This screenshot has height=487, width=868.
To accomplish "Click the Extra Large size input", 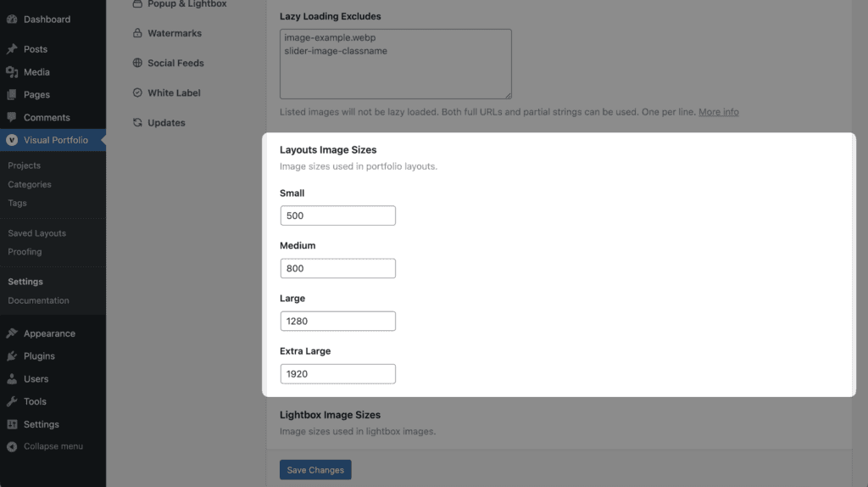I will [x=337, y=374].
